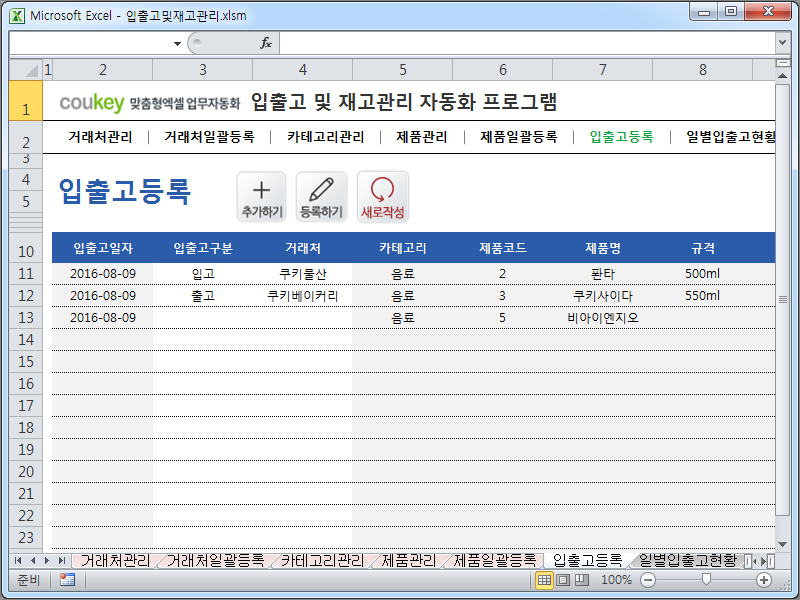Open 제품관리 navigation menu link
Viewport: 800px width, 600px height.
(422, 137)
